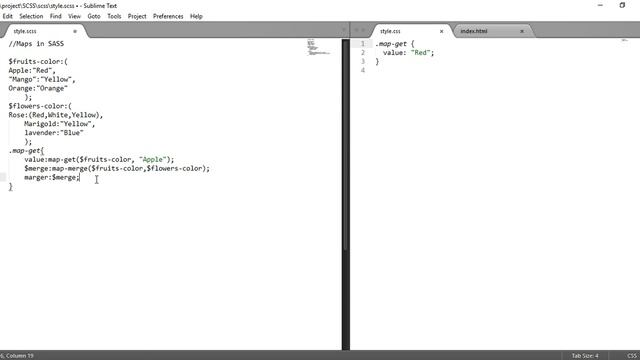The width and height of the screenshot is (640, 360).
Task: Close the index.html tab
Action: pos(522,31)
